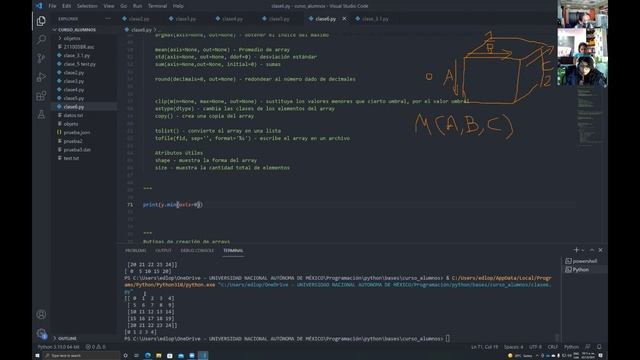
Task: Open the Terminal menu
Action: pyautogui.click(x=158, y=6)
